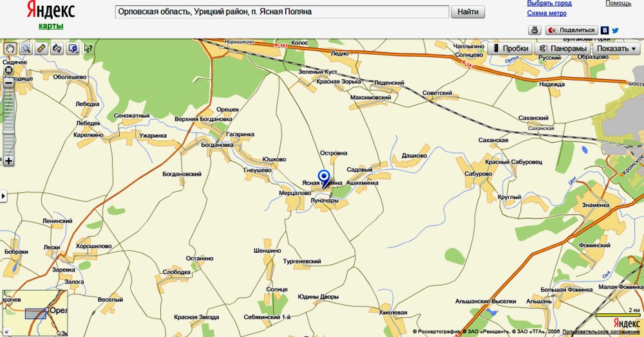644x337 pixels.
Task: Open the Схема метро link
Action: 546,13
